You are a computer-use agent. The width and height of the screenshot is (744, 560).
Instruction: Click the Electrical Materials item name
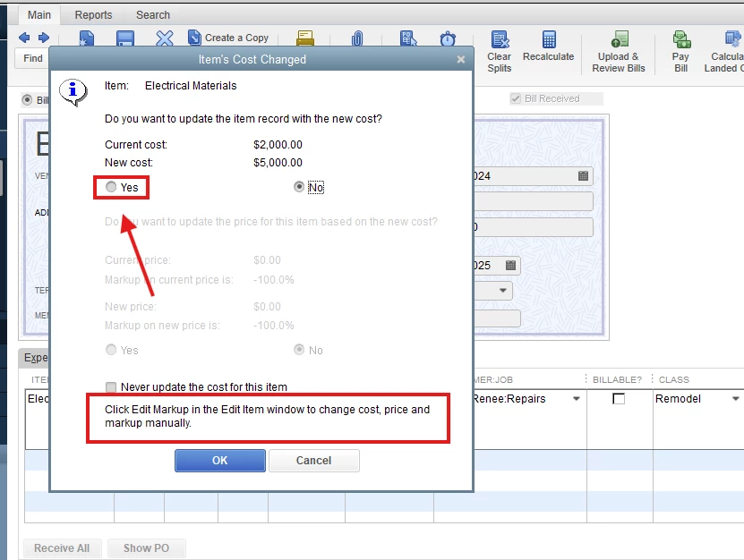191,86
